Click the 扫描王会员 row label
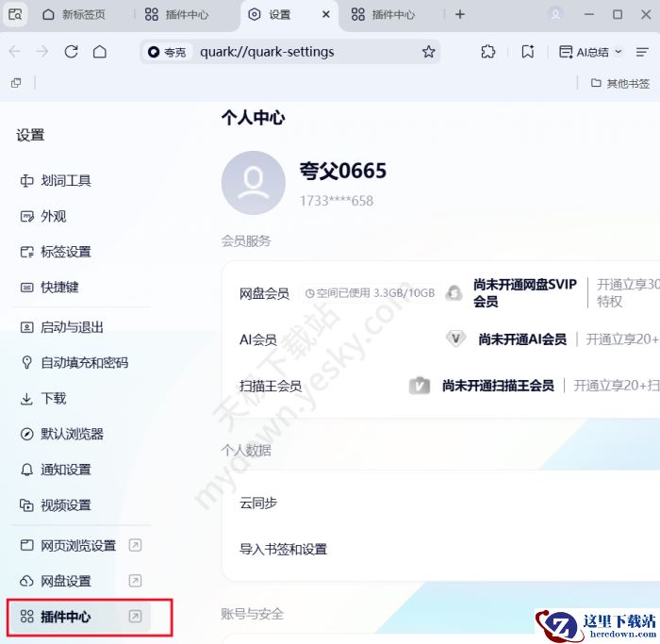This screenshot has width=660, height=644. click(x=271, y=386)
